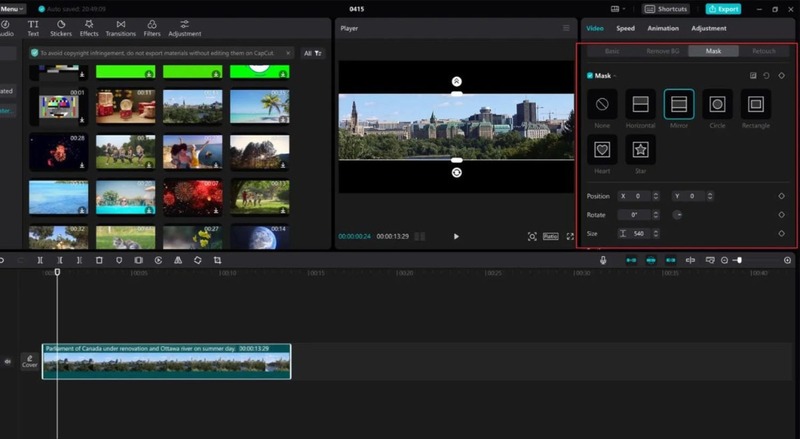Open the Remove BG sub-tab
800x439 pixels.
click(x=662, y=51)
